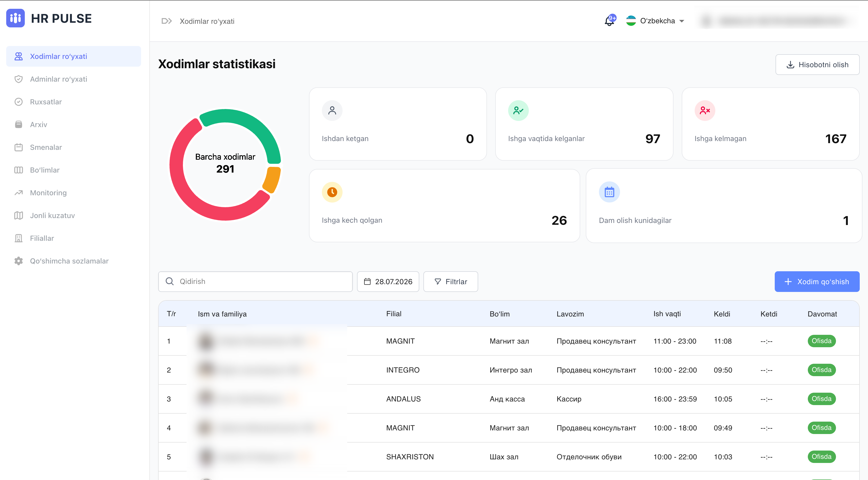Click the Ishga vaqtida kelganlar icon
This screenshot has width=868, height=480.
(518, 111)
